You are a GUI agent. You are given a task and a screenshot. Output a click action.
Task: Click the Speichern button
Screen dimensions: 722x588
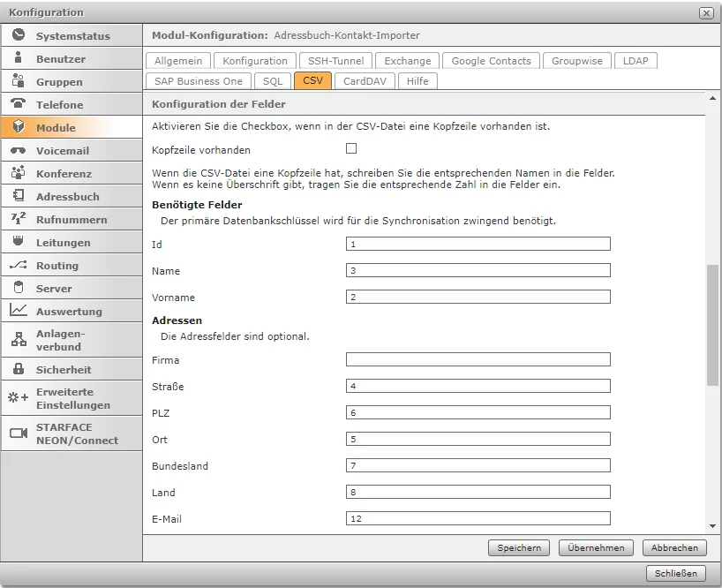pos(519,547)
